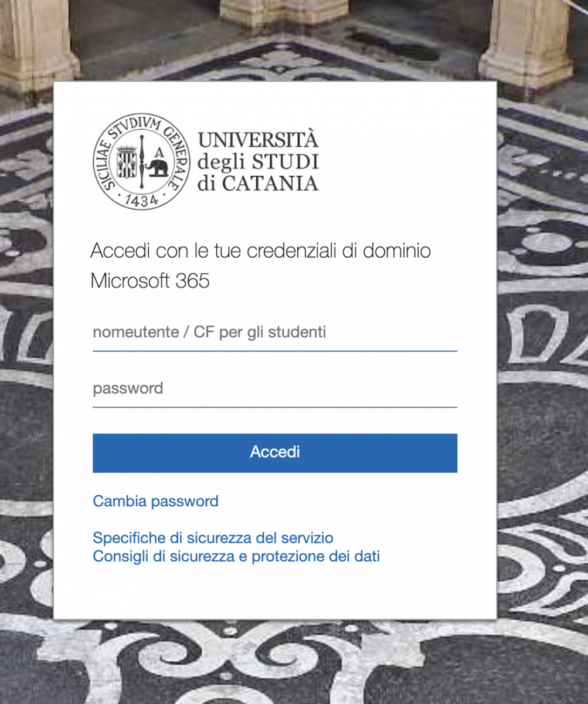Screen dimensions: 588x704
Task: Click the 'Accedi con le tue credenziali' heading
Action: pos(260,251)
